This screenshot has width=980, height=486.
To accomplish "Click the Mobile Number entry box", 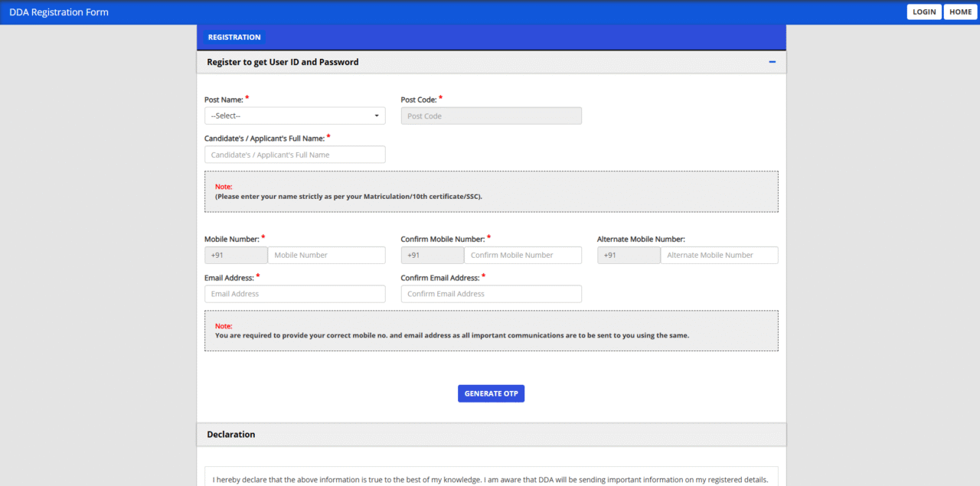I will point(328,254).
